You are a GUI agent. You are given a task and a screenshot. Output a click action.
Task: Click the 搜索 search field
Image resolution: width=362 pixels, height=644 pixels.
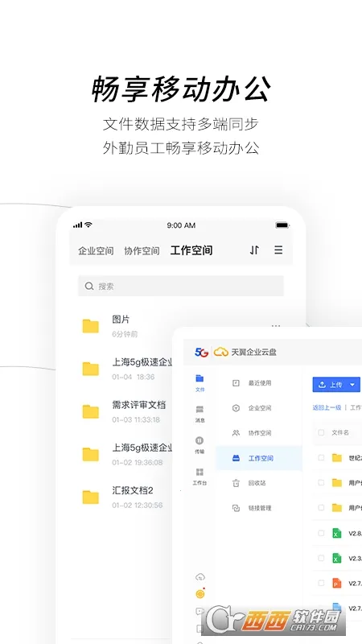(181, 286)
